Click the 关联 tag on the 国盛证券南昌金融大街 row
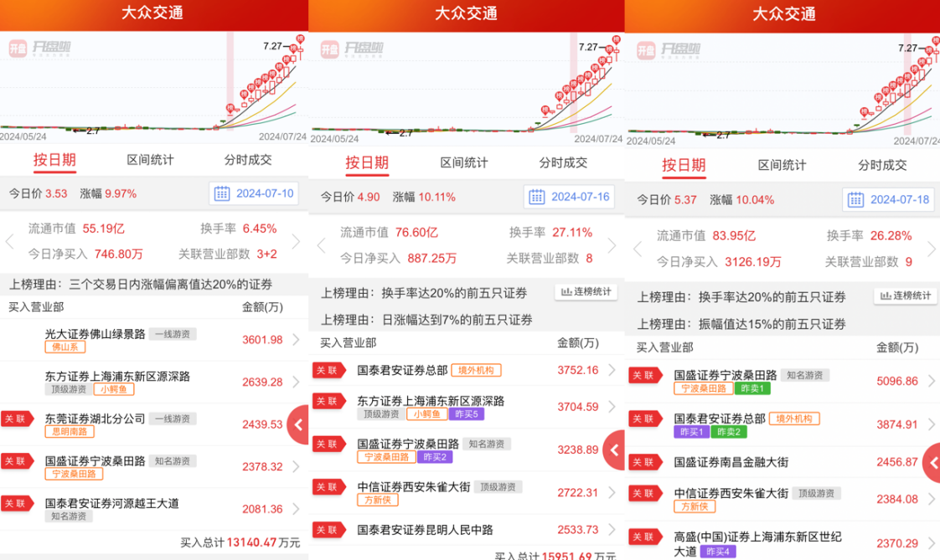Screen dimensions: 940x560 click(646, 462)
